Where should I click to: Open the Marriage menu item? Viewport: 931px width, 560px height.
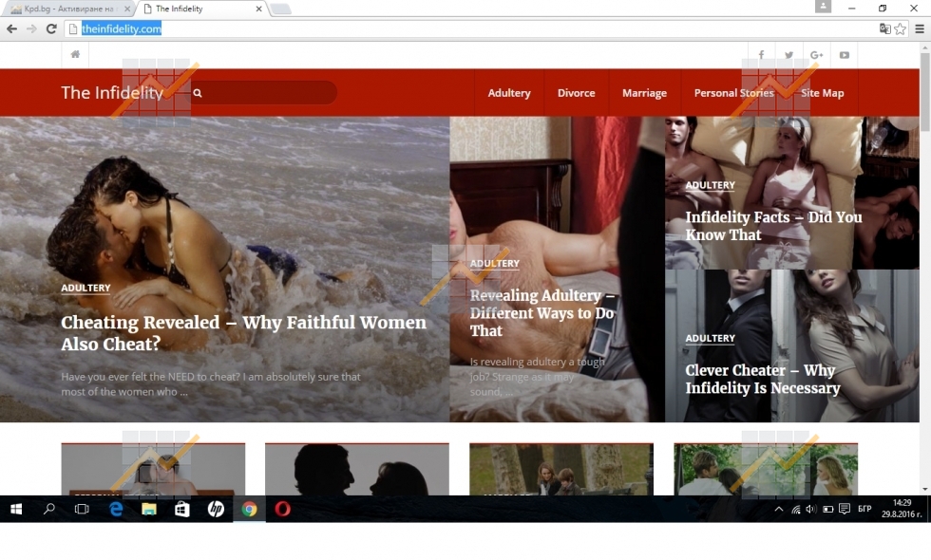click(644, 93)
